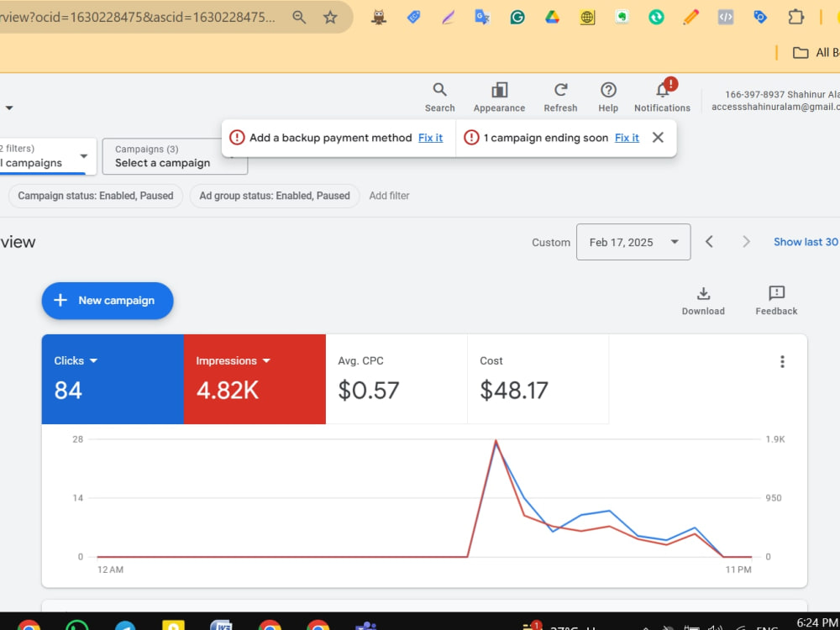Screen dimensions: 840x630
Task: Send Feedback via the feedback icon
Action: (776, 301)
